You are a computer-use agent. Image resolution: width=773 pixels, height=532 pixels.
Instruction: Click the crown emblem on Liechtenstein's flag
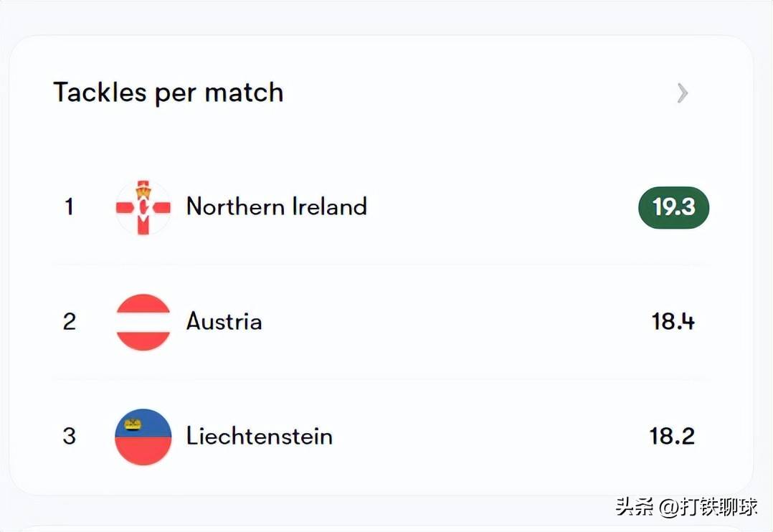[x=133, y=424]
